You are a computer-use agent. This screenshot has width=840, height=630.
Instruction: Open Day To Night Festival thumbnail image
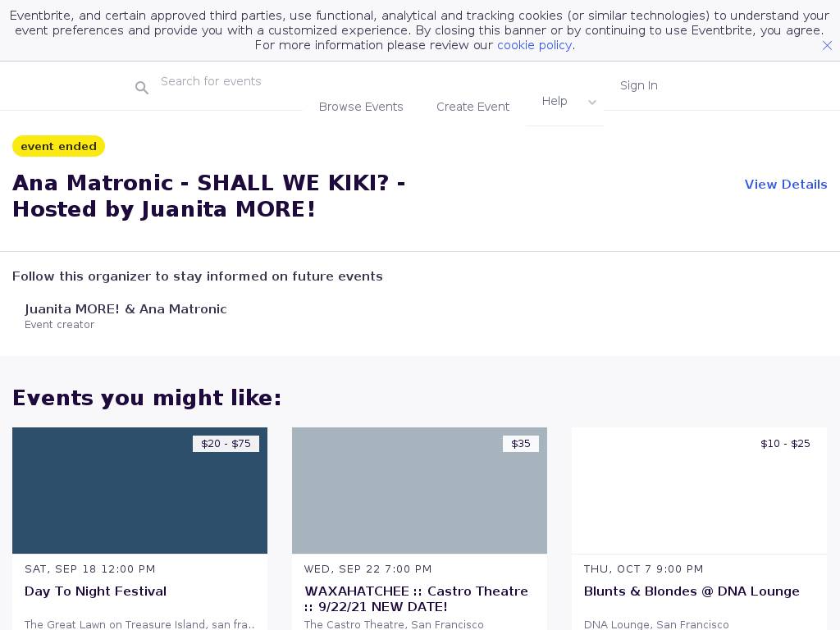pos(139,491)
